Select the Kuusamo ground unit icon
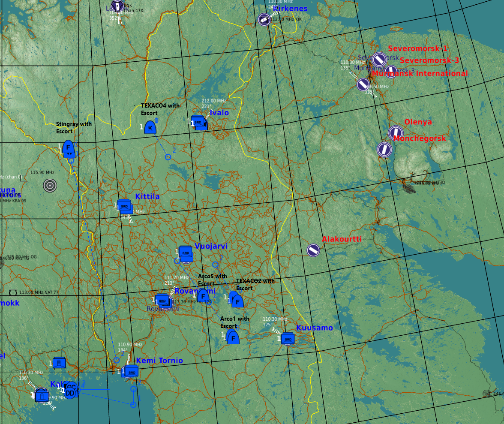The width and height of the screenshot is (504, 424). 288,339
